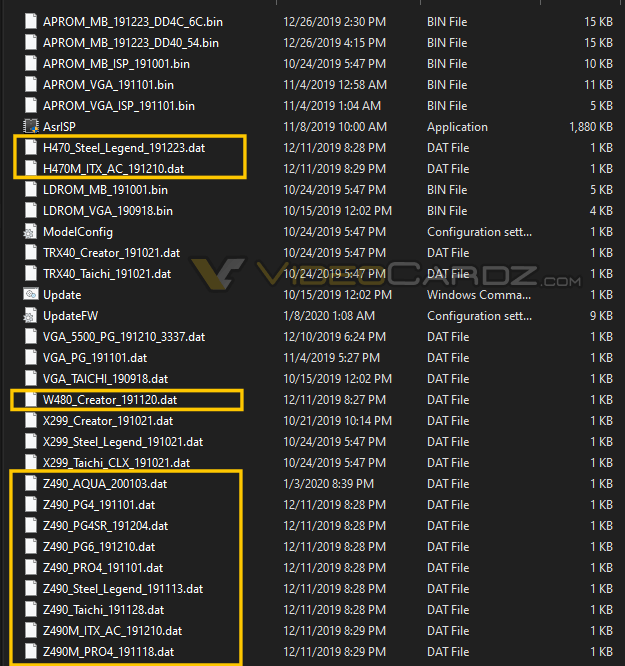The image size is (625, 666).
Task: Select file name X299_Creator_191021.dat
Action: [x=108, y=421]
